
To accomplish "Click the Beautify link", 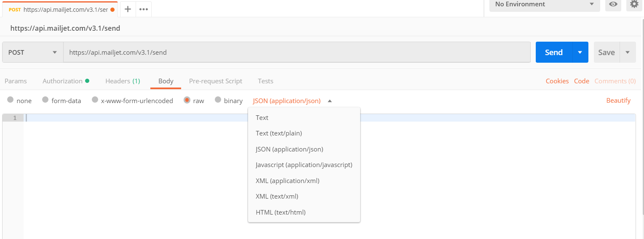I will [x=618, y=101].
